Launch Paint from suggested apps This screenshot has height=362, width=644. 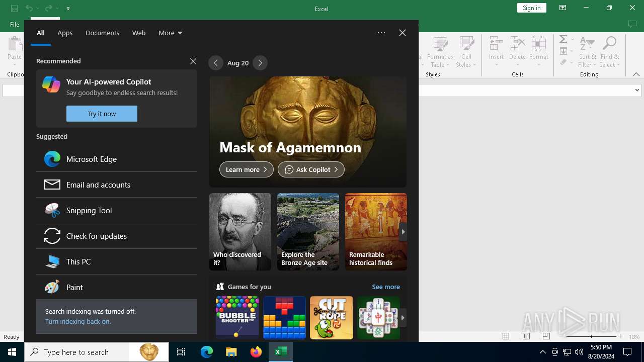(x=116, y=287)
